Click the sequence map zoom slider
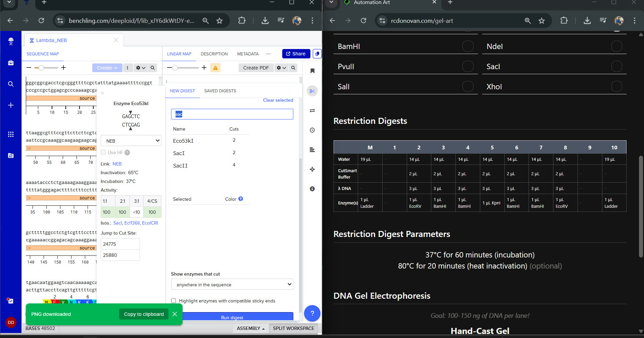The image size is (644, 338). (41, 68)
